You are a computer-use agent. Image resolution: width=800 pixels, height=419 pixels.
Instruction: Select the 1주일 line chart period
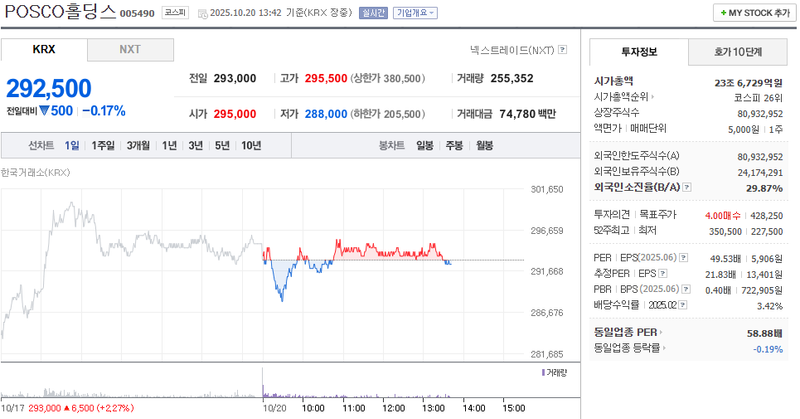pyautogui.click(x=103, y=146)
